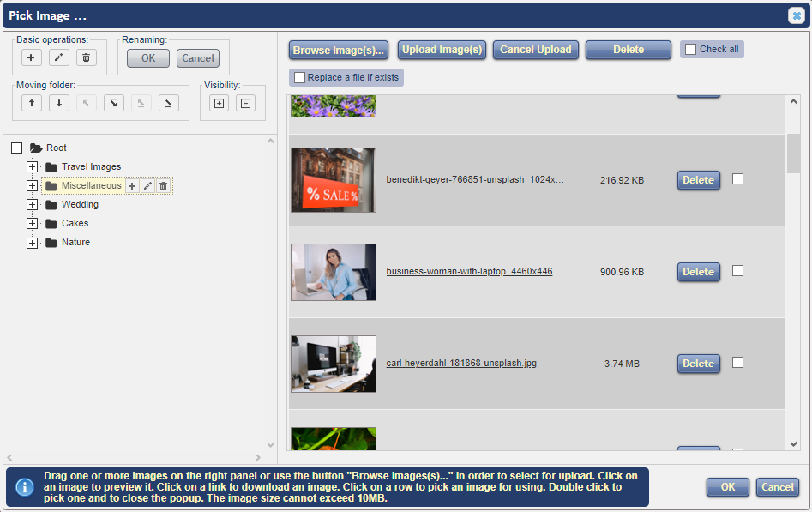Click the add folder plus icon in Basic operations

click(31, 57)
